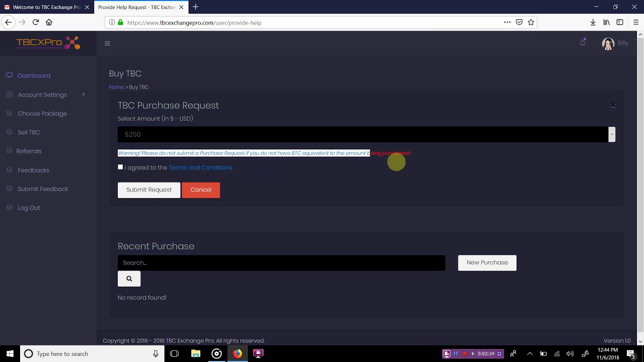Open the Firefox application menu
644x362 pixels.
click(x=636, y=22)
